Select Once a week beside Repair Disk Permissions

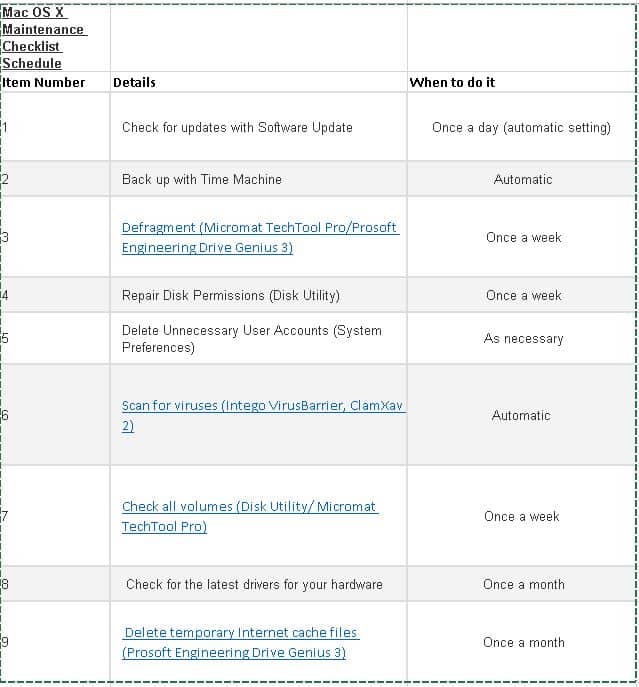point(523,295)
